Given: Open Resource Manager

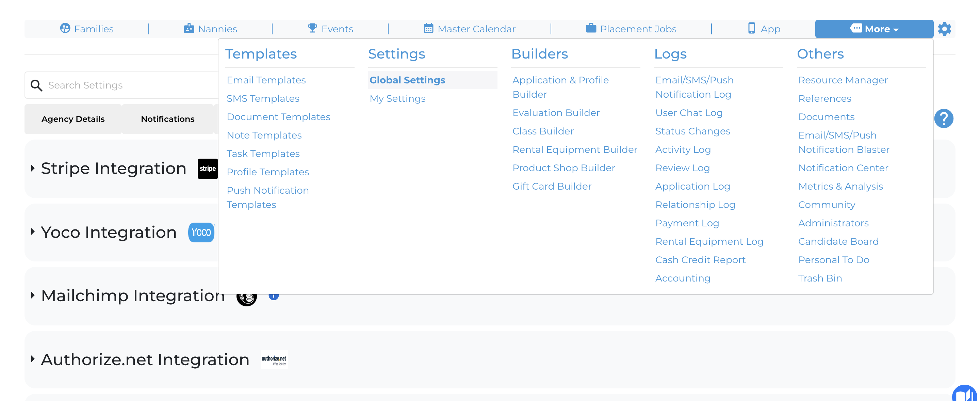Looking at the screenshot, I should click(843, 80).
